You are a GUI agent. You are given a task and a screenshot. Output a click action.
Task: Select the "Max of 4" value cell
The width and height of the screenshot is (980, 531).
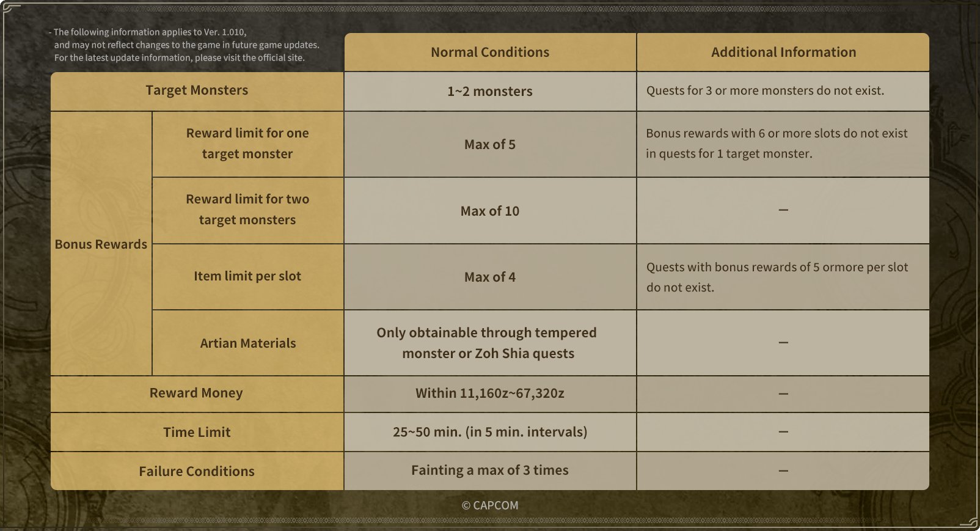point(490,277)
